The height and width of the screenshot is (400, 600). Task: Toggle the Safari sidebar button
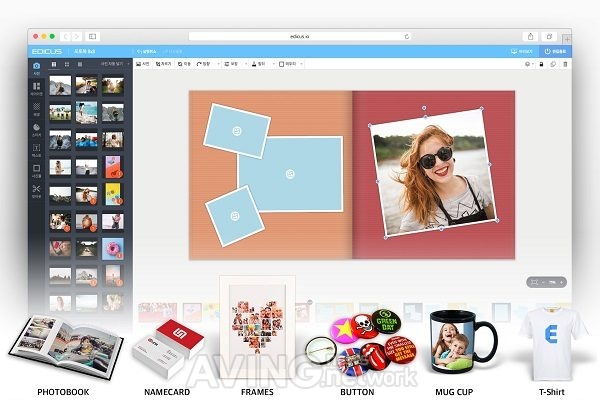[92, 36]
